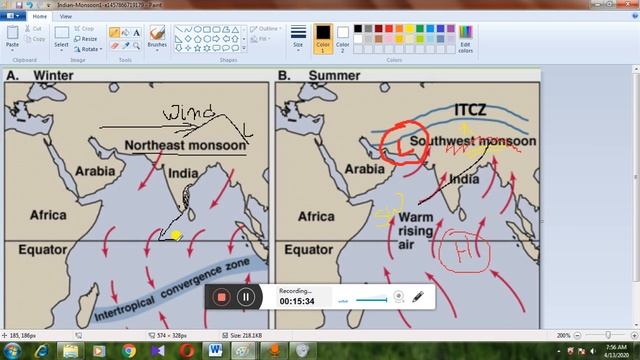Choose Color 2 background box
The width and height of the screenshot is (640, 360).
click(342, 38)
